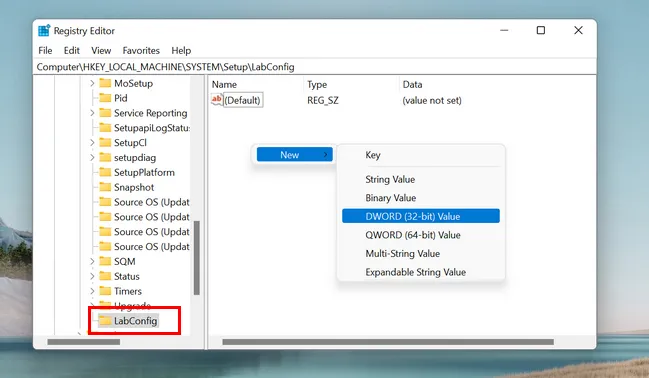Select Service Reporting key label
Viewport: 649px width, 378px height.
[x=151, y=113]
